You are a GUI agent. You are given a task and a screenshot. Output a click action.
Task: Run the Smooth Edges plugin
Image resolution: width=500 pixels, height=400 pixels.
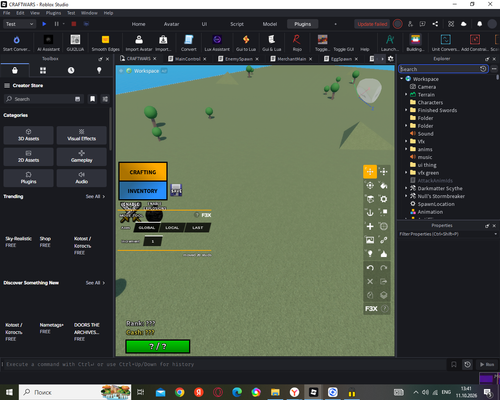tap(105, 43)
